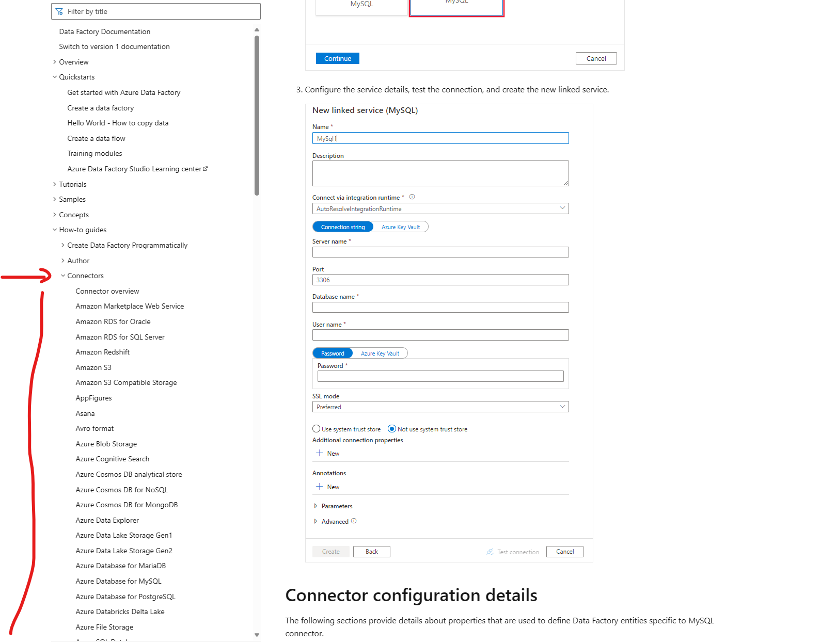Open the SSL mode dropdown
The image size is (836, 644).
coord(440,407)
